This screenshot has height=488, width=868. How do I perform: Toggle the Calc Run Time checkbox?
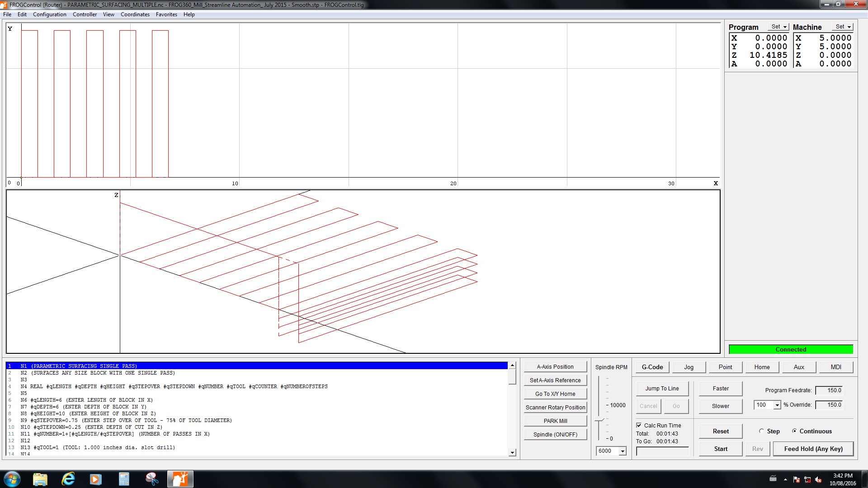tap(639, 425)
